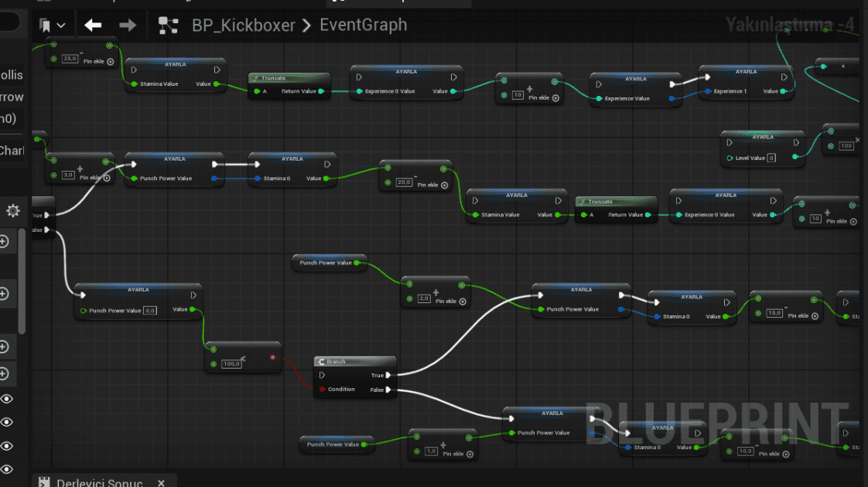This screenshot has height=487, width=868.
Task: Click the Branch node's False output pin
Action: (388, 390)
